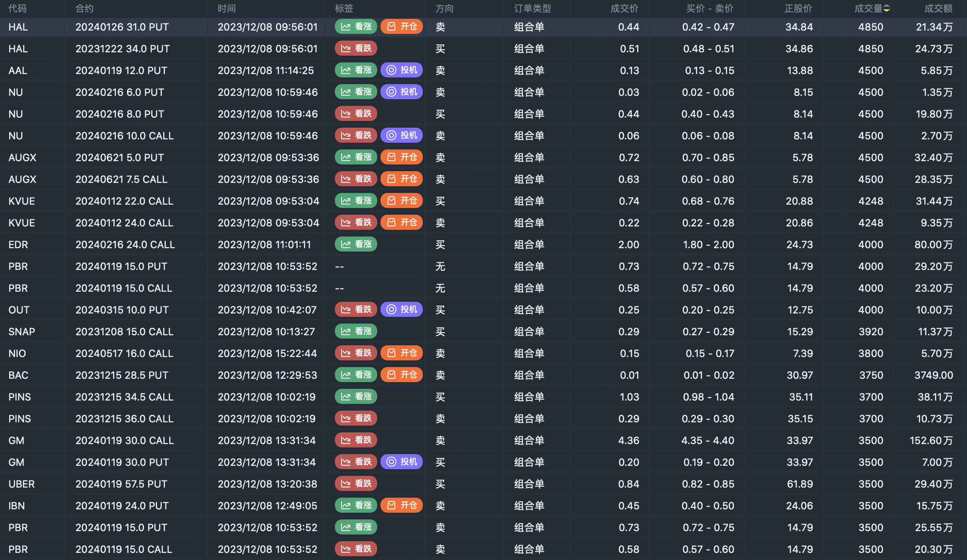Sort by the 成交额 column header
This screenshot has width=967, height=560.
coord(938,9)
